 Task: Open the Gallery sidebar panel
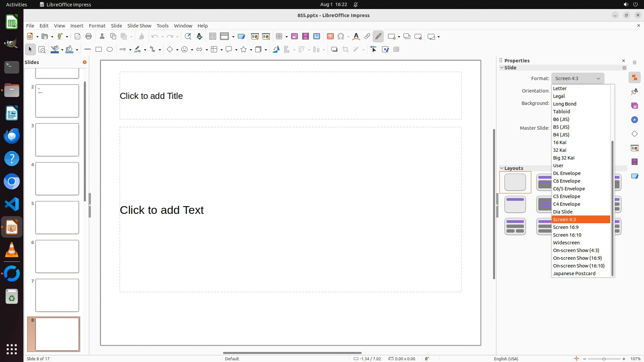click(635, 106)
